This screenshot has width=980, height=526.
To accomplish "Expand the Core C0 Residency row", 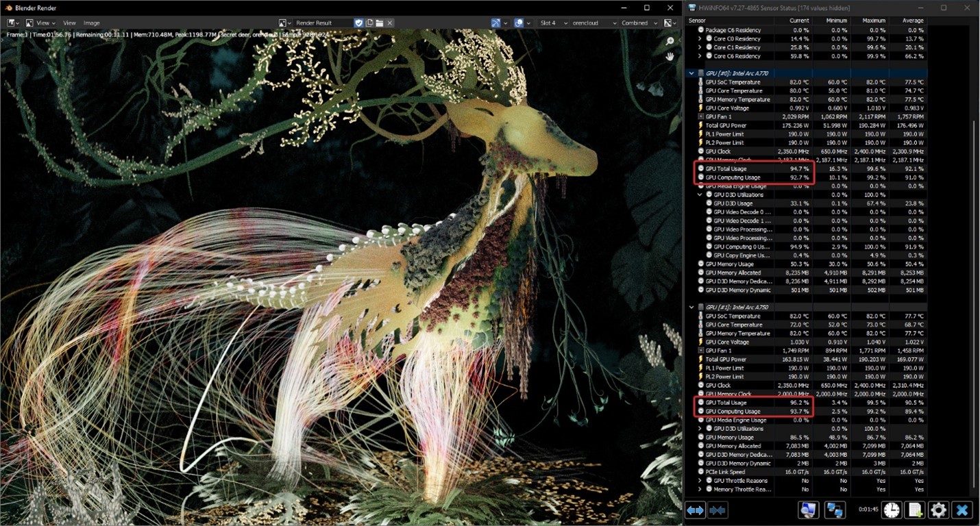I will tap(700, 39).
